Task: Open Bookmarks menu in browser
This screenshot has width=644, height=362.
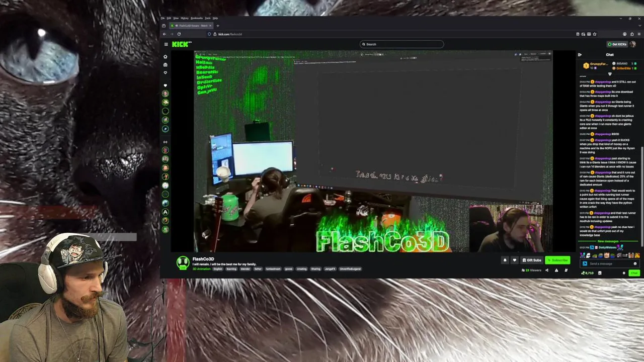Action: point(196,18)
